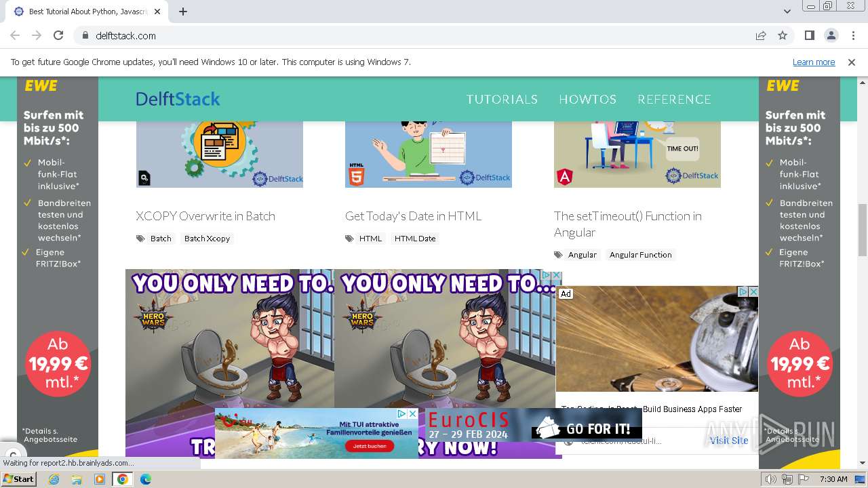Open the share page icon in address bar
The height and width of the screenshot is (488, 868).
coord(761,35)
